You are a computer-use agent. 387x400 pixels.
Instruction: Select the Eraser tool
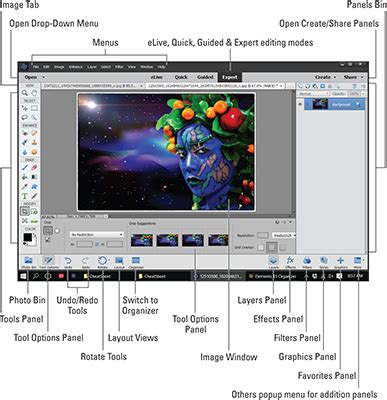pos(34,168)
